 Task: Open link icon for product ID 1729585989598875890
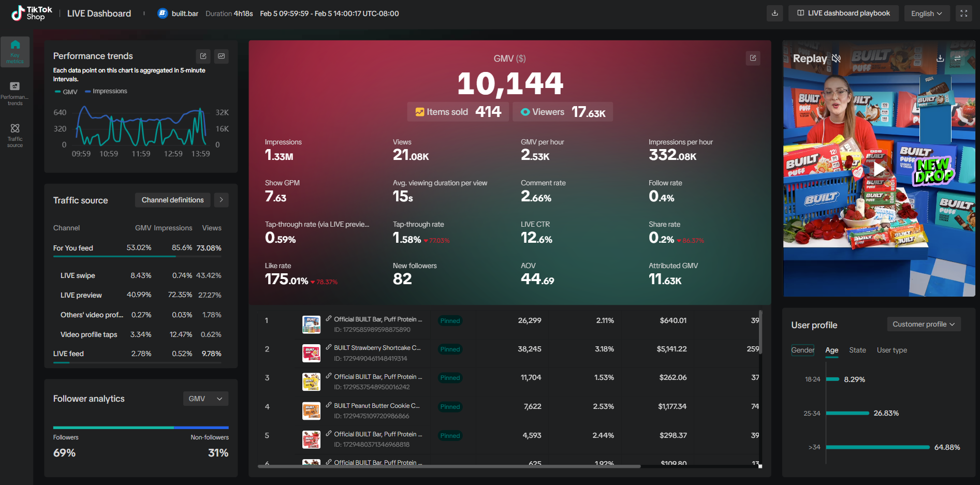[329, 319]
